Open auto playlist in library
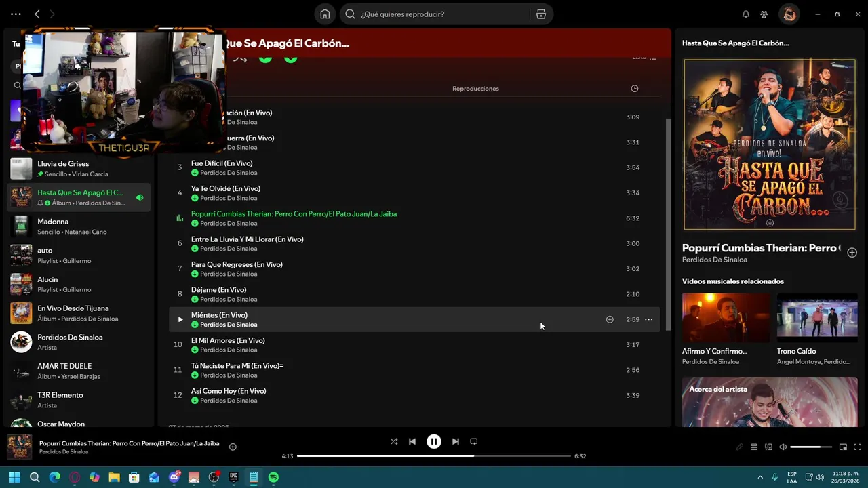The height and width of the screenshot is (488, 868). (x=79, y=256)
